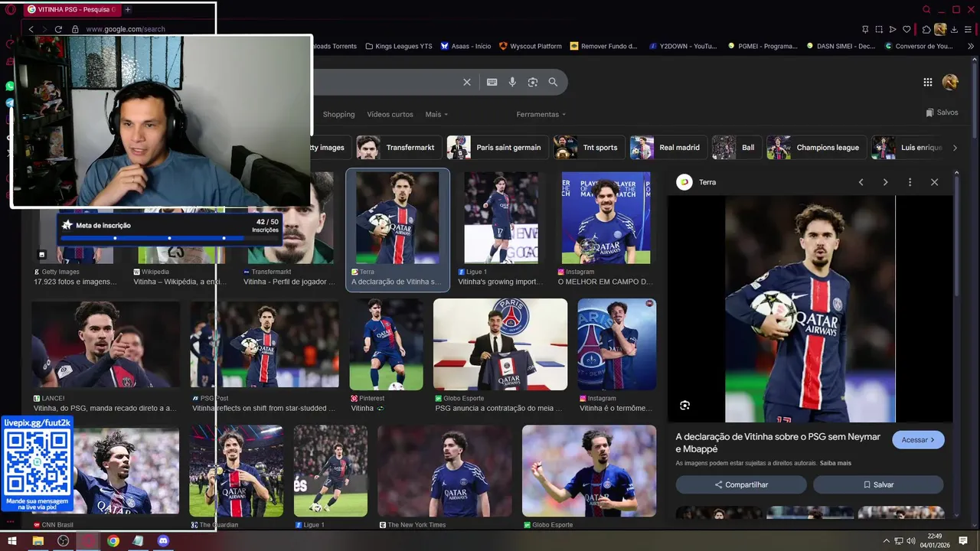This screenshot has width=980, height=551.
Task: Open the PGMEI Programa bookmark
Action: coord(763,46)
